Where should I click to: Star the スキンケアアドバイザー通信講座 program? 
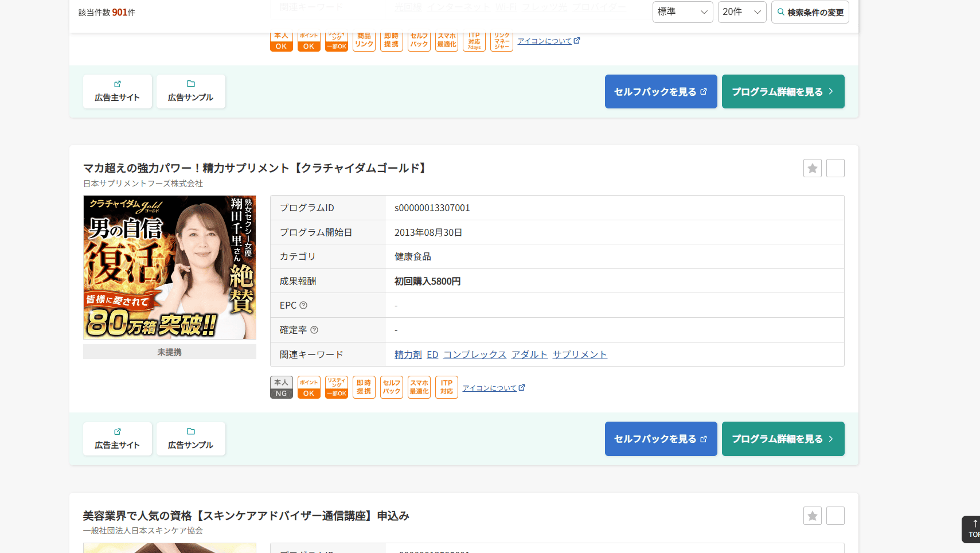pyautogui.click(x=813, y=516)
